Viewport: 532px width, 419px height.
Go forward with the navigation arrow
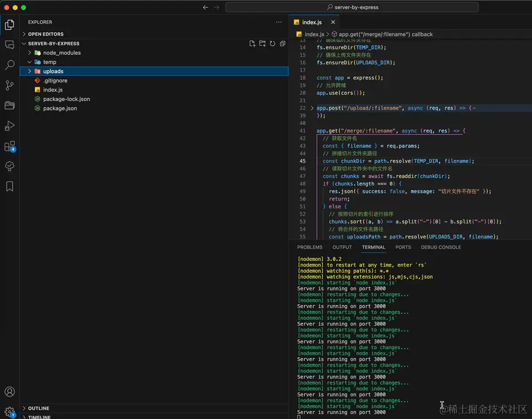[217, 7]
